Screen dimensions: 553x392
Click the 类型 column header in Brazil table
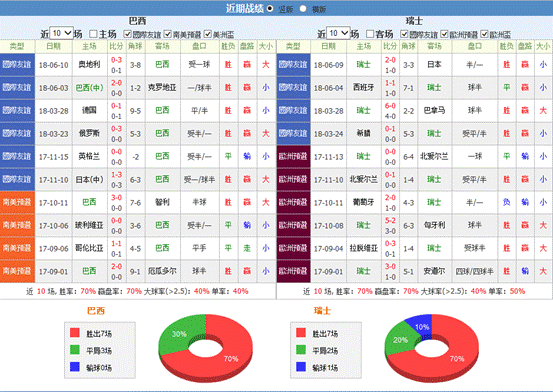[17, 46]
